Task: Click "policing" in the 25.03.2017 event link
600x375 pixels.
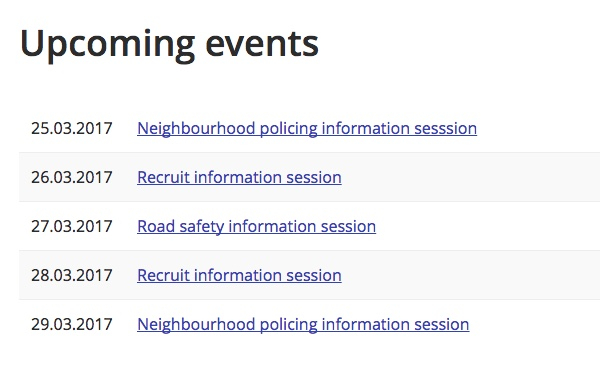Action: click(289, 129)
